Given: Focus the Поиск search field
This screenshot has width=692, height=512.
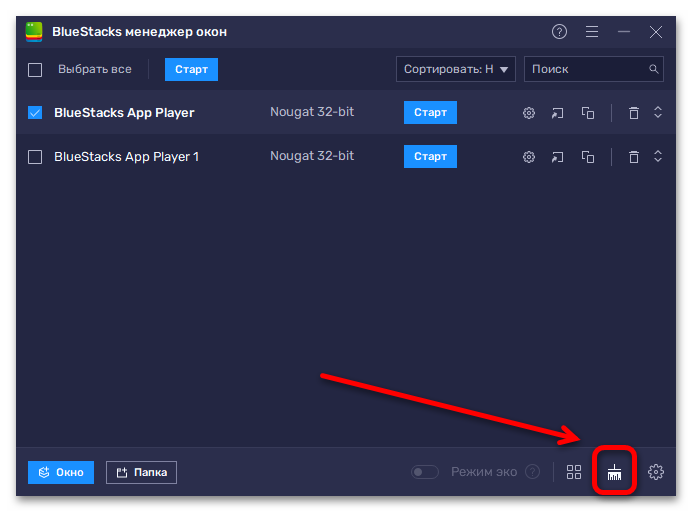Looking at the screenshot, I should point(594,69).
